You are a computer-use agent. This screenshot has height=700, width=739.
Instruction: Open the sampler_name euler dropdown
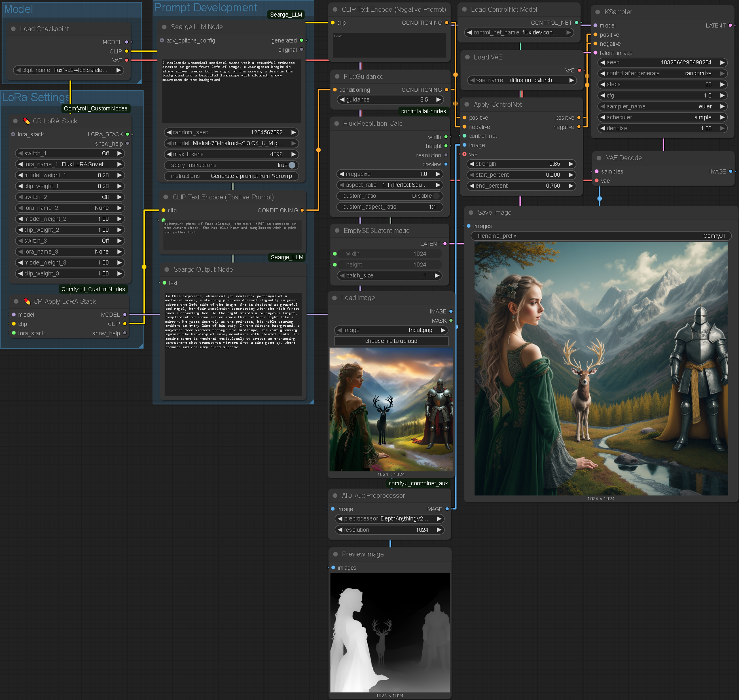(663, 106)
